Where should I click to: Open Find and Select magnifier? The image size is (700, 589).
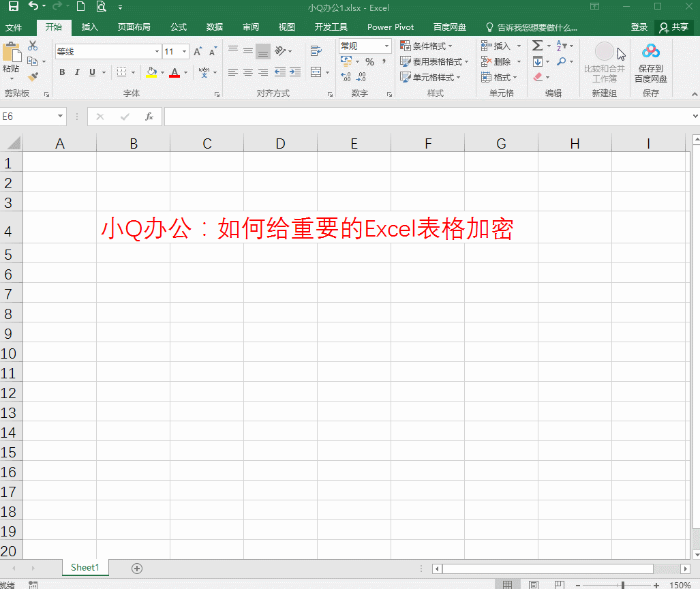click(561, 61)
